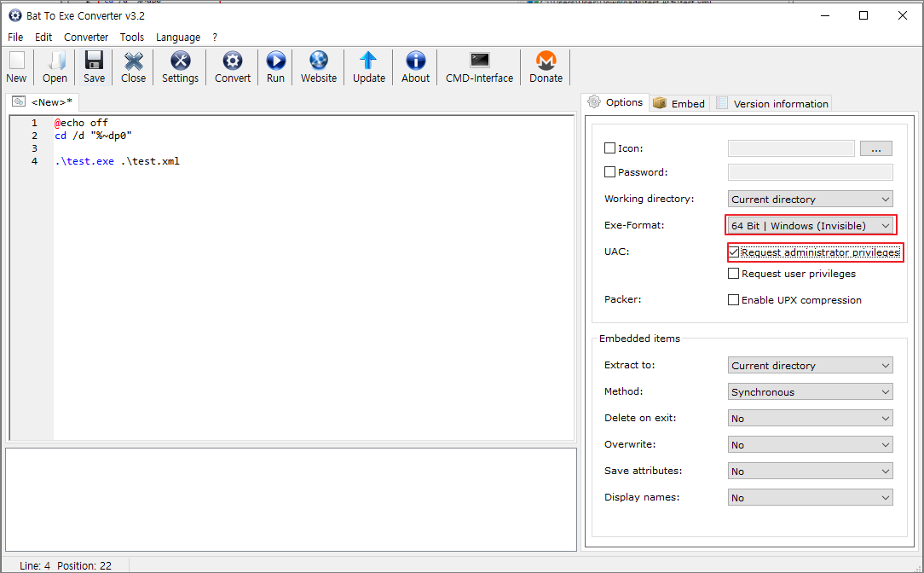The width and height of the screenshot is (924, 573).
Task: Open the Converter menu
Action: tap(86, 38)
